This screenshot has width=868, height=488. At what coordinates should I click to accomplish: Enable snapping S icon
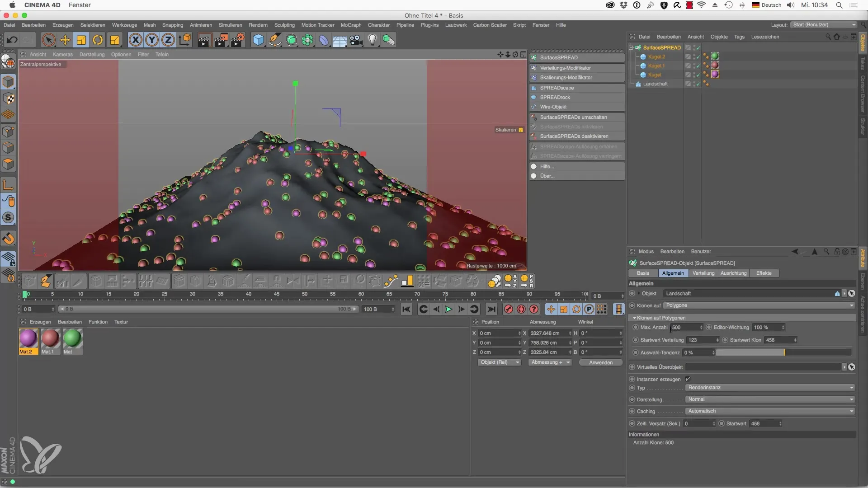pyautogui.click(x=8, y=218)
